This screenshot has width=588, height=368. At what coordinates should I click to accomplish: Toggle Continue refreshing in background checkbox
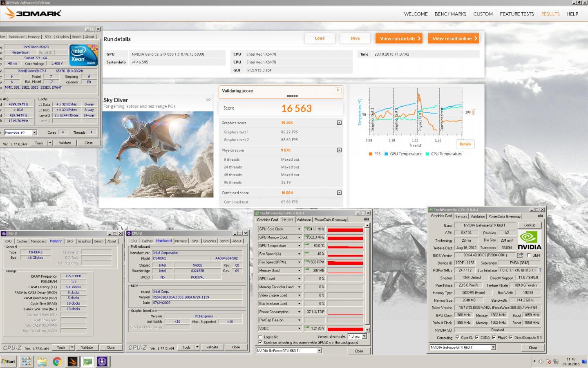(x=260, y=343)
